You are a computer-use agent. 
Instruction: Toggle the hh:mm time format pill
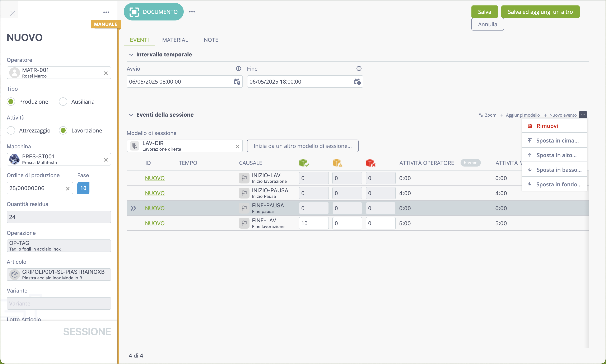pos(470,163)
